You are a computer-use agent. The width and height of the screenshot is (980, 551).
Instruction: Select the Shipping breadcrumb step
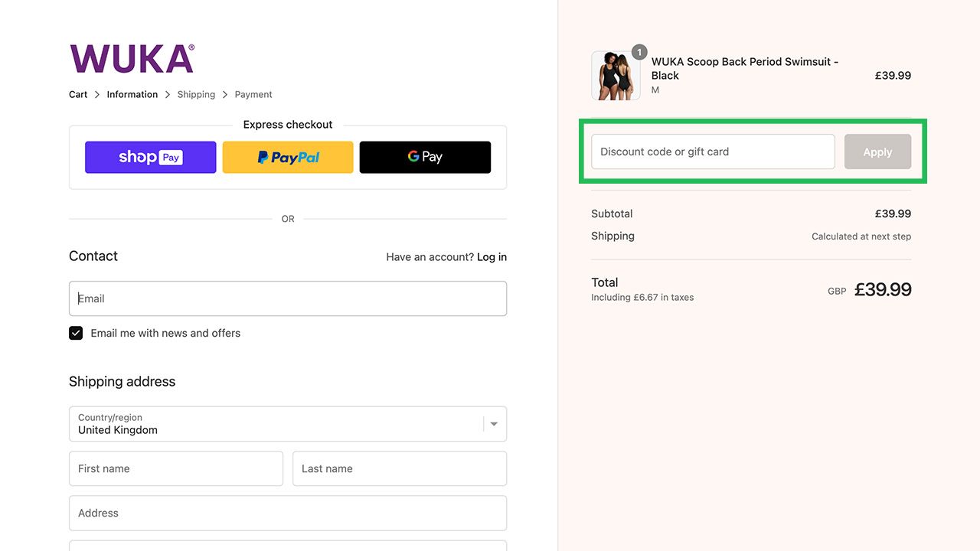coord(196,94)
